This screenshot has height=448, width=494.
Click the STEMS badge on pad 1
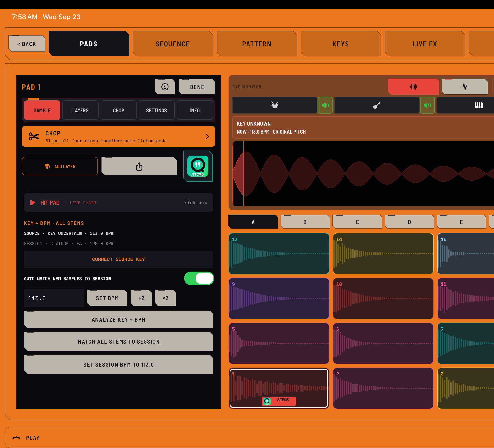[x=279, y=401]
